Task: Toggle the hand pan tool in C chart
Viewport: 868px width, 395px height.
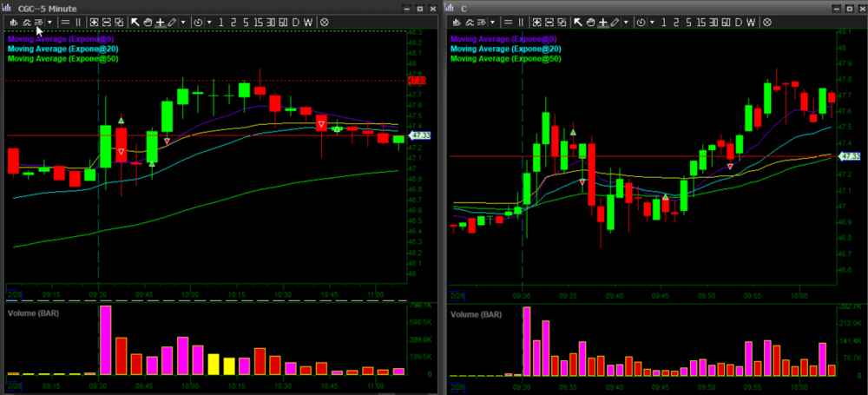Action: click(591, 21)
